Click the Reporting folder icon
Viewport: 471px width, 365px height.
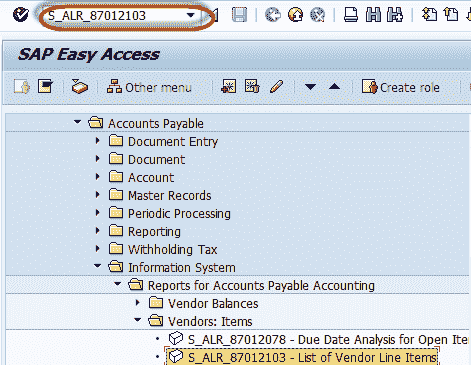tap(116, 230)
